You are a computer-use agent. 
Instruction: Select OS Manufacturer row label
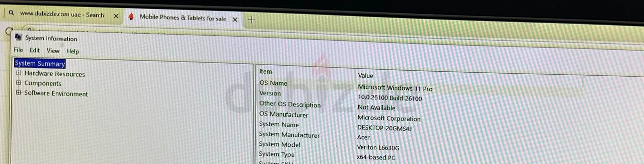(284, 114)
